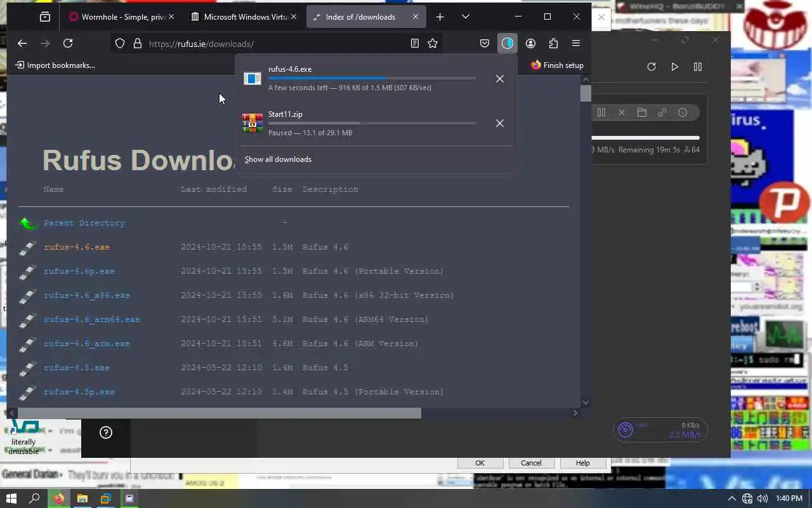Open the Extensions puzzle icon
Viewport: 812px width, 508px height.
pyautogui.click(x=553, y=43)
